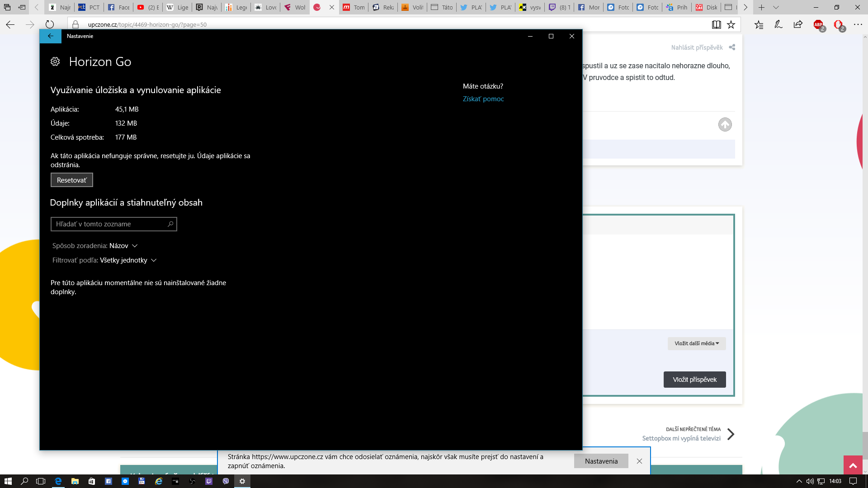This screenshot has height=488, width=868.
Task: Click the ABP Adblock Plus extension icon
Action: point(819,25)
